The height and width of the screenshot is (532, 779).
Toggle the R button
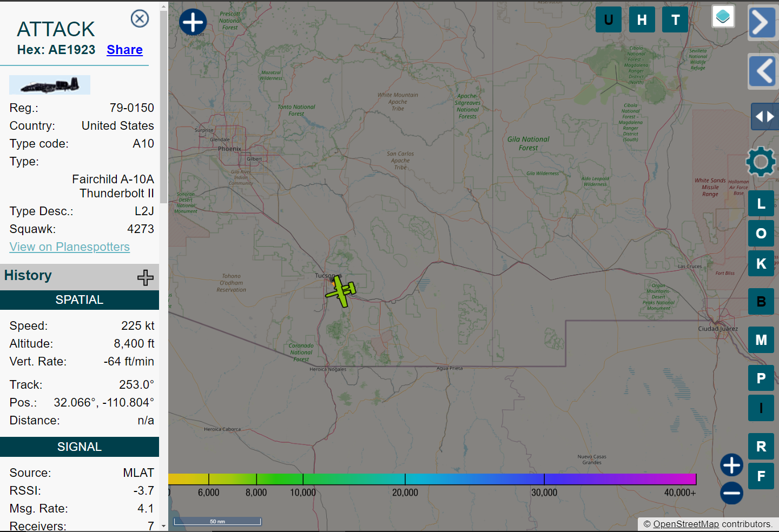pyautogui.click(x=761, y=447)
